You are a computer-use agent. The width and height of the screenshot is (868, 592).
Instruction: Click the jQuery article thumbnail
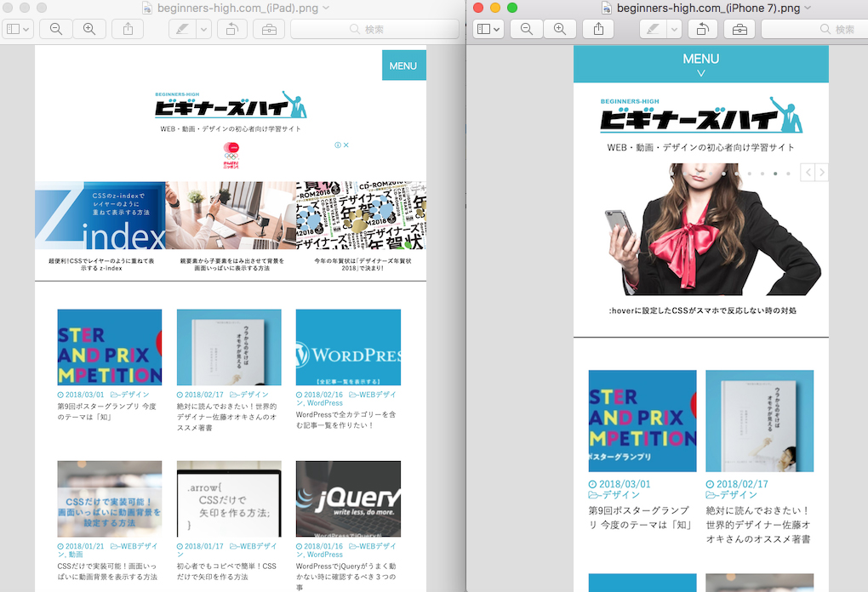(348, 498)
